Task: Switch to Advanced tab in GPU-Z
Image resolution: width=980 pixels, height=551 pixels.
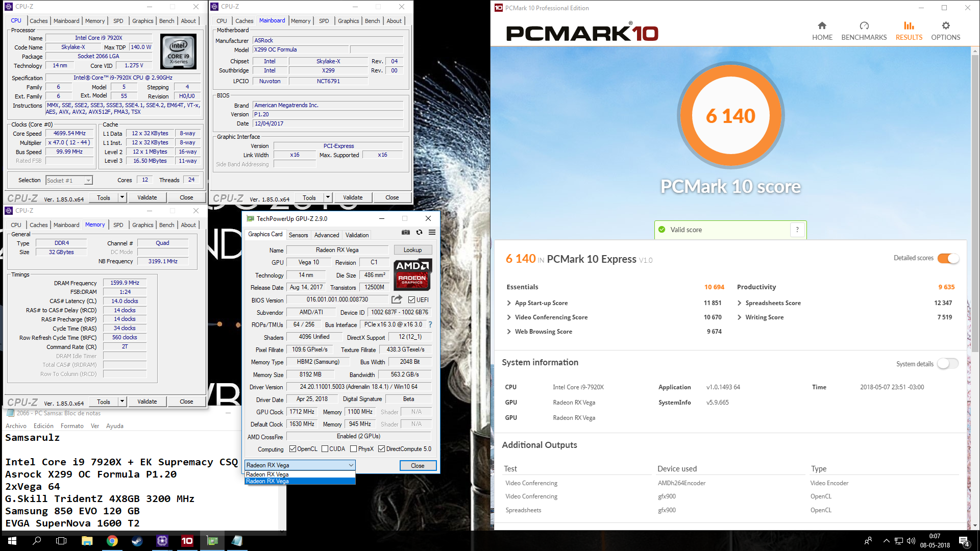Action: pos(327,235)
